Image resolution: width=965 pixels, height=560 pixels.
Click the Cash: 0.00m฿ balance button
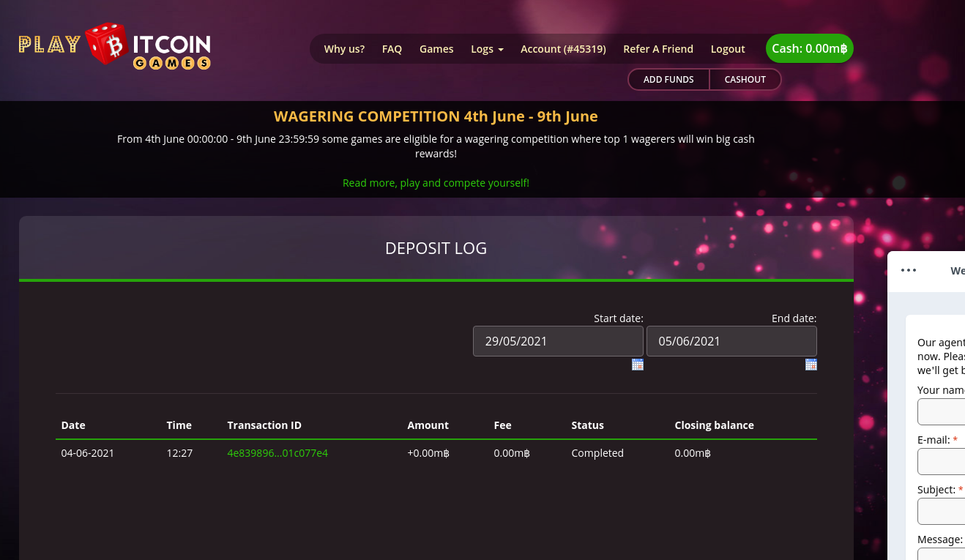click(x=810, y=48)
